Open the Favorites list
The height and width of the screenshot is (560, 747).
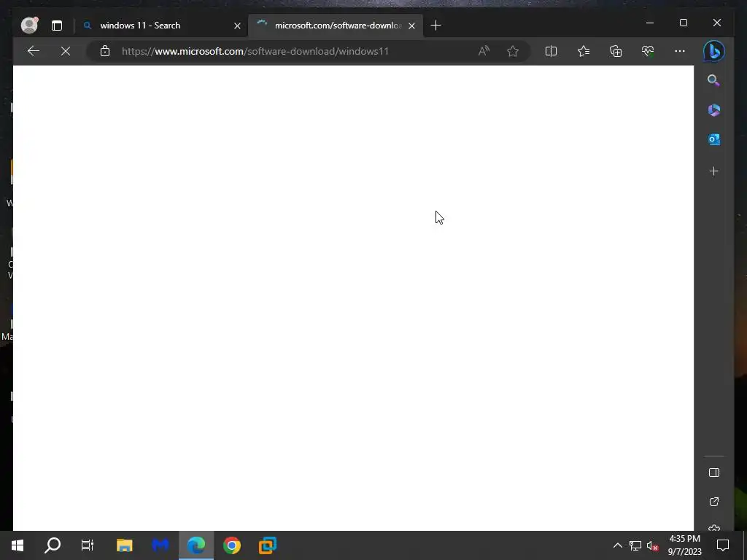[584, 51]
